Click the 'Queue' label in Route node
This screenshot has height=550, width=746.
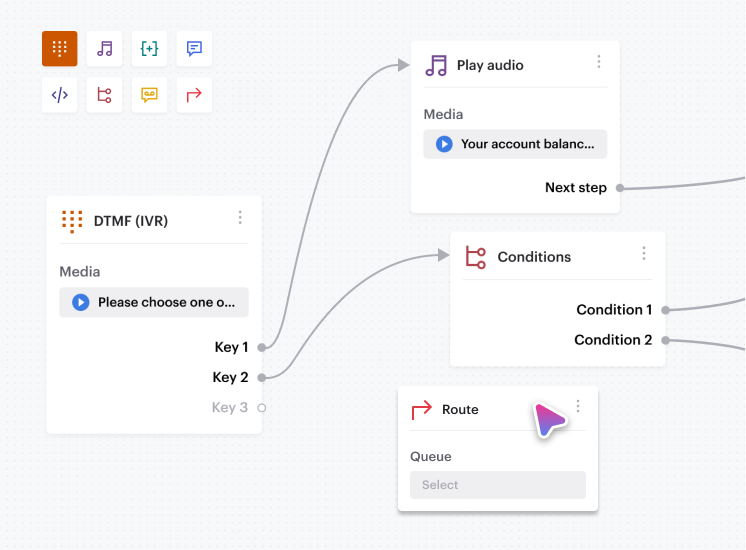pyautogui.click(x=431, y=457)
